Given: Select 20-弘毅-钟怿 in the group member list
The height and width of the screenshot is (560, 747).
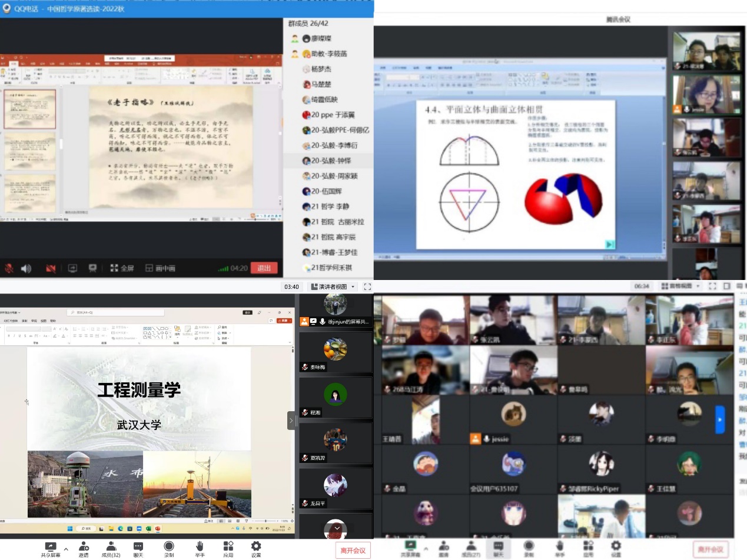Looking at the screenshot, I should 330,161.
